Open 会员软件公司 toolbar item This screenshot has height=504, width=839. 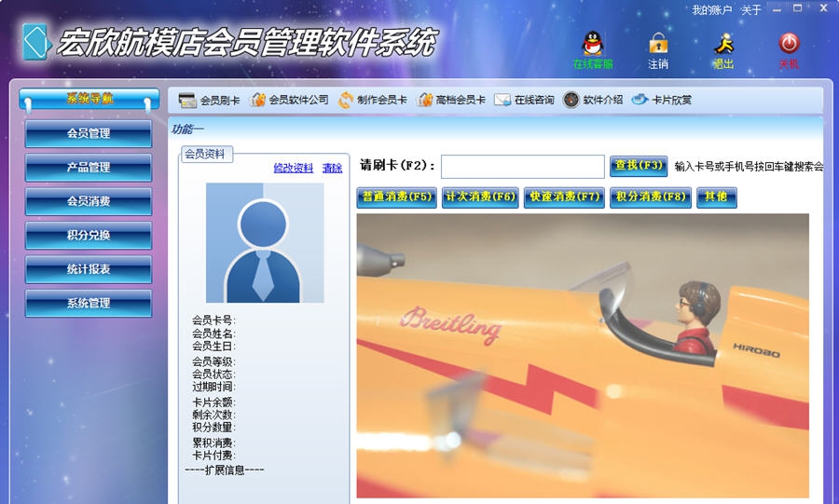click(289, 100)
